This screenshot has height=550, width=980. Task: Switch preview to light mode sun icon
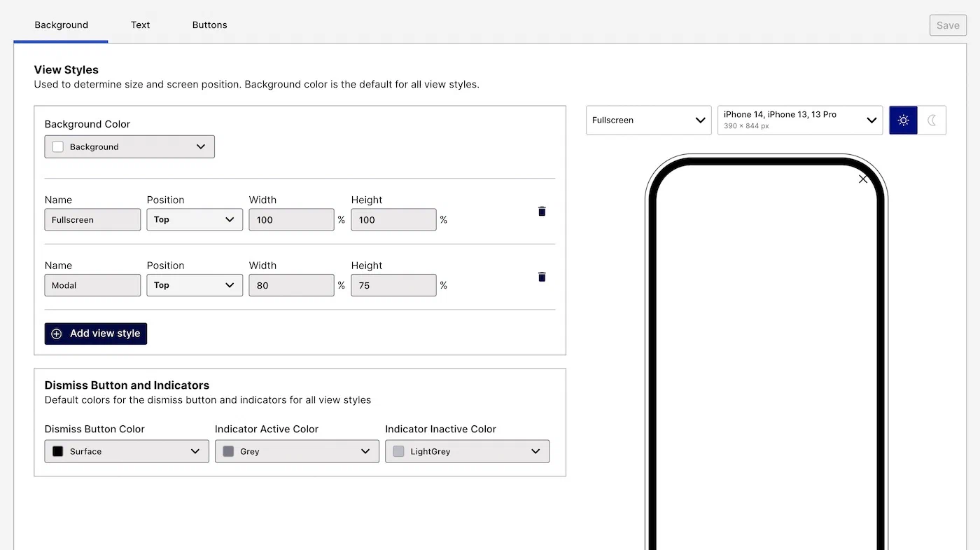point(903,121)
